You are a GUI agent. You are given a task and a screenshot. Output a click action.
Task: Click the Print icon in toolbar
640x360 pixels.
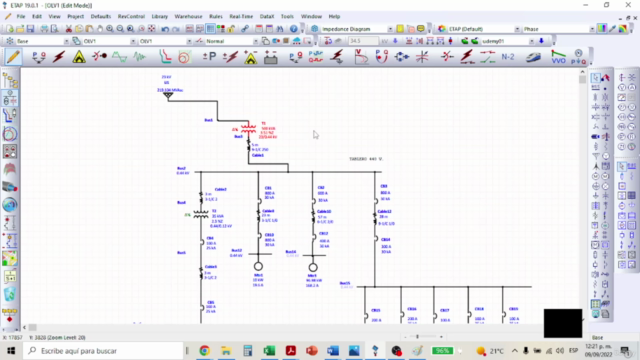[44, 29]
